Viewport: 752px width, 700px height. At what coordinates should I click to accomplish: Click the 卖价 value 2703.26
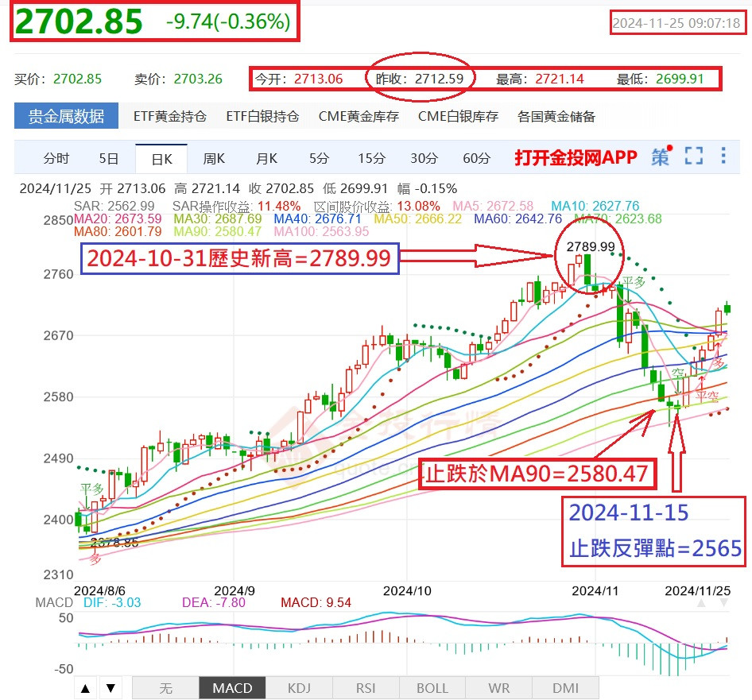pyautogui.click(x=198, y=79)
